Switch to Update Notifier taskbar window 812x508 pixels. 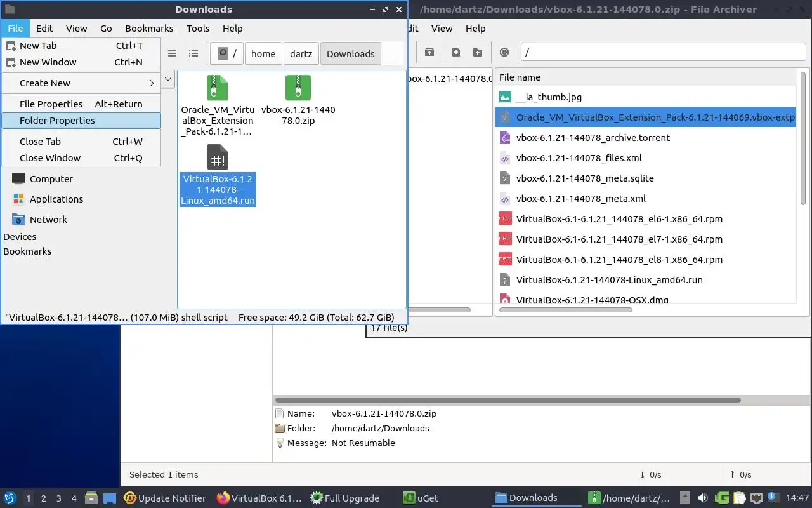(165, 498)
